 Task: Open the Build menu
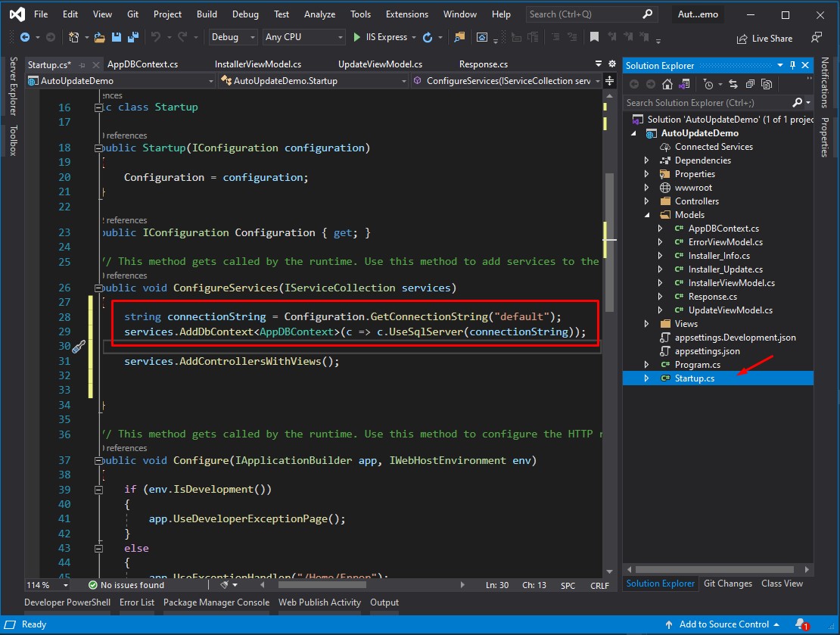point(207,14)
